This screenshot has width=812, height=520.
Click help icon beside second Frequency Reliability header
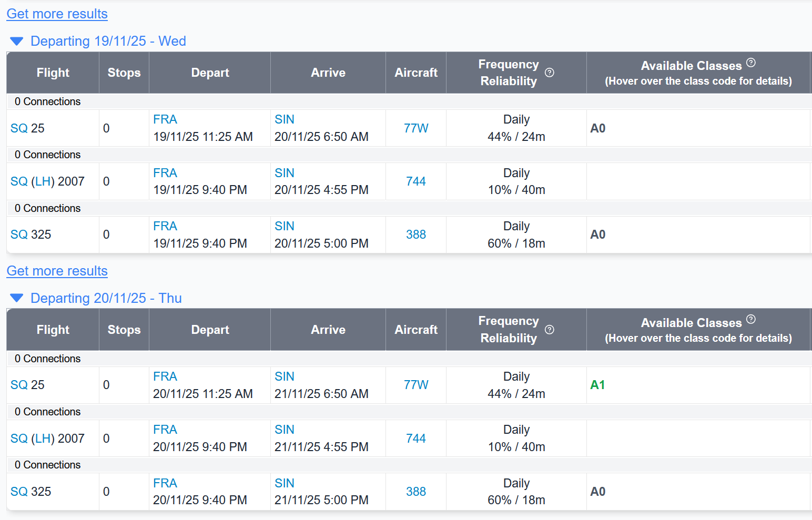[549, 330]
